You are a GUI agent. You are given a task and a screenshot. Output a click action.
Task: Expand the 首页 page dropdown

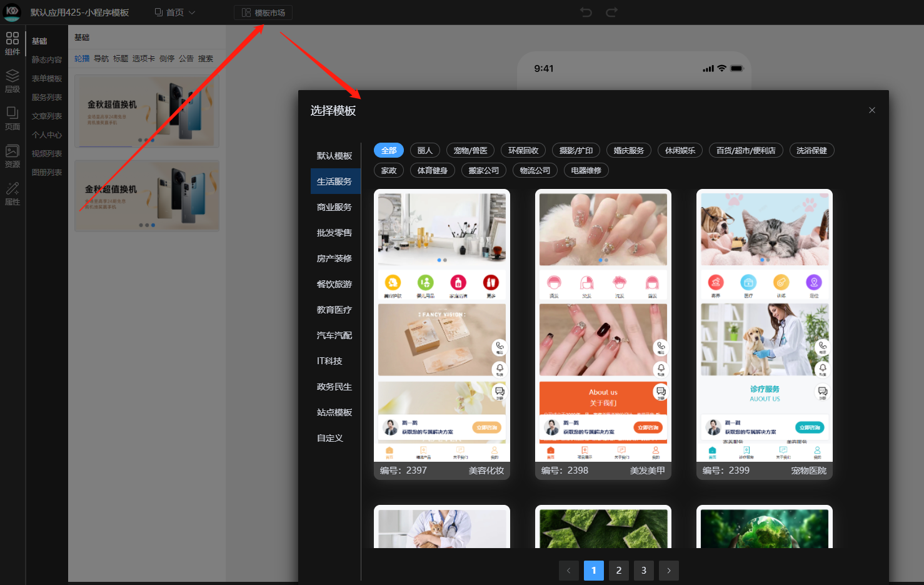(175, 13)
